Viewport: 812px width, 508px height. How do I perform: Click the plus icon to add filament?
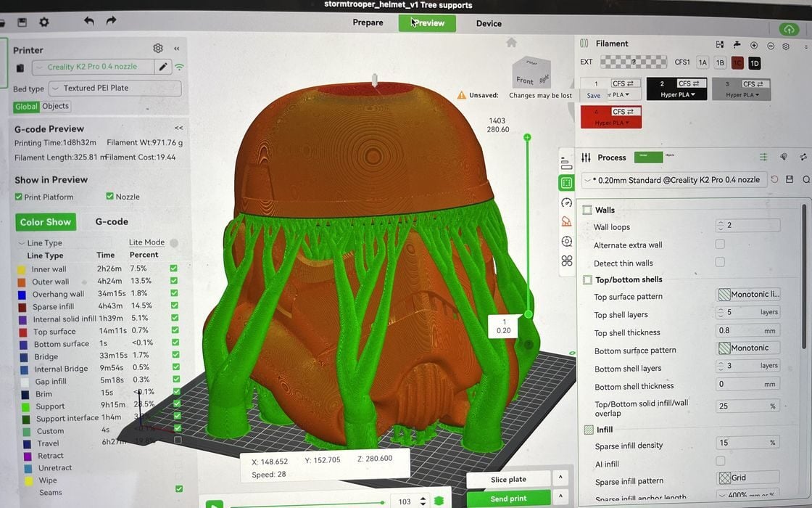[754, 45]
